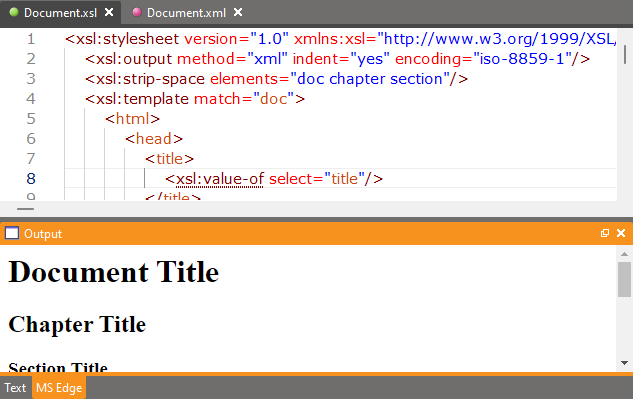The height and width of the screenshot is (399, 633).
Task: Click line number 1 in gutter
Action: (x=31, y=39)
